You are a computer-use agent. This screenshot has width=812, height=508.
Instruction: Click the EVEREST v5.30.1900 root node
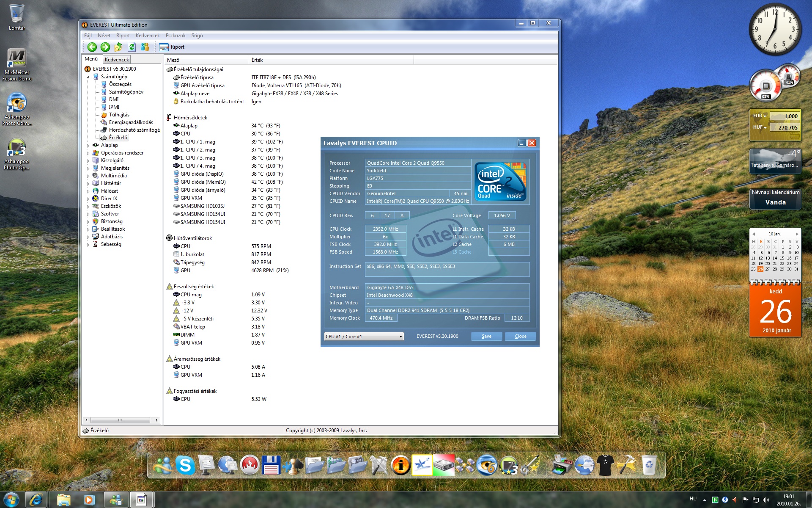click(x=114, y=69)
